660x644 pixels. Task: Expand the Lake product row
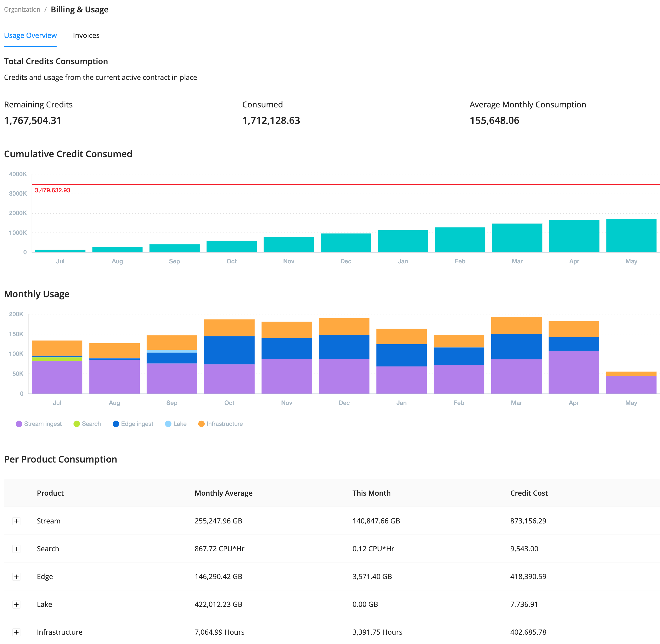16,604
